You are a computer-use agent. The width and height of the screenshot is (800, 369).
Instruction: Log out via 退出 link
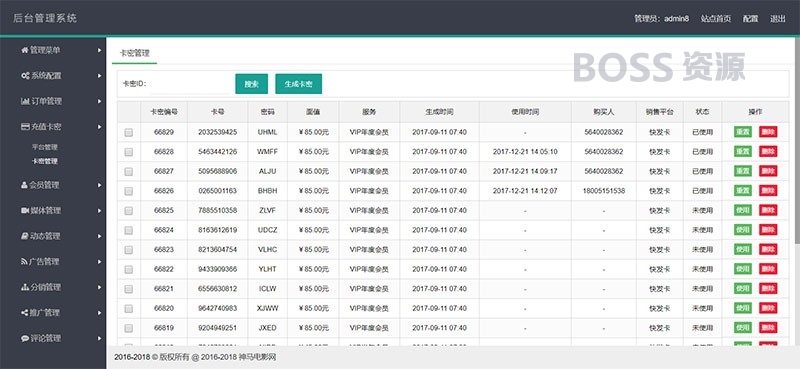[x=778, y=19]
